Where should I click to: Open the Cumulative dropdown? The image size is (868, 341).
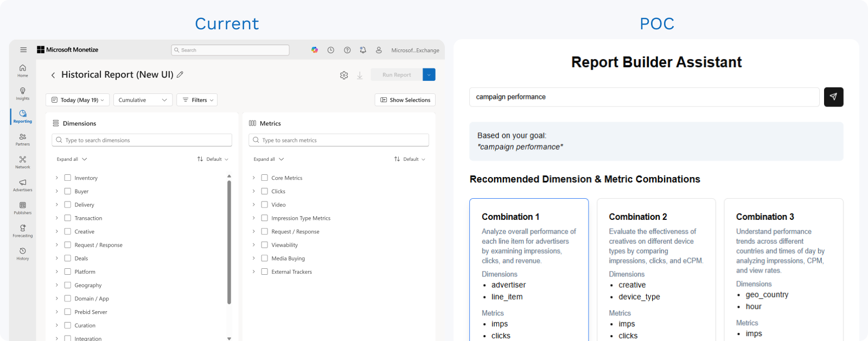point(143,100)
